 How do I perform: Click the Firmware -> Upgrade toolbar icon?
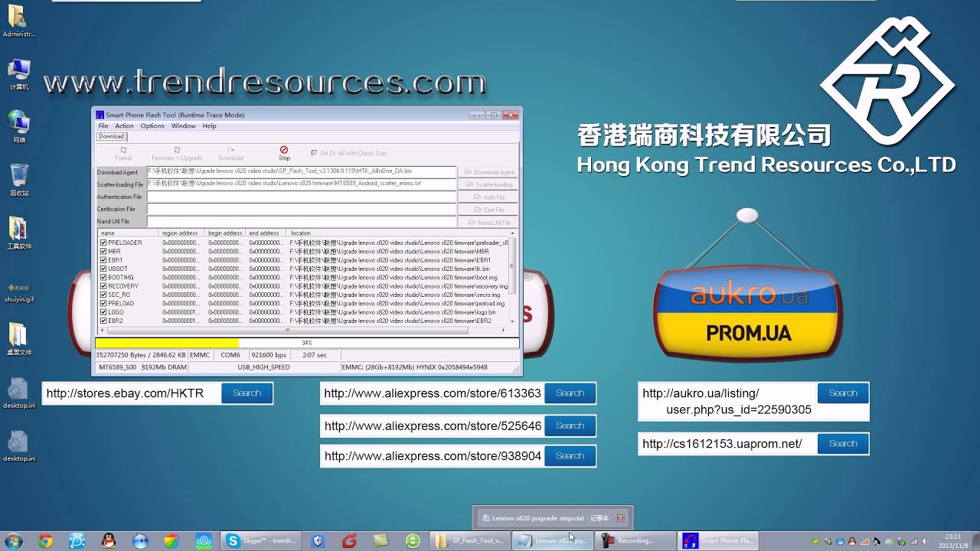click(177, 153)
